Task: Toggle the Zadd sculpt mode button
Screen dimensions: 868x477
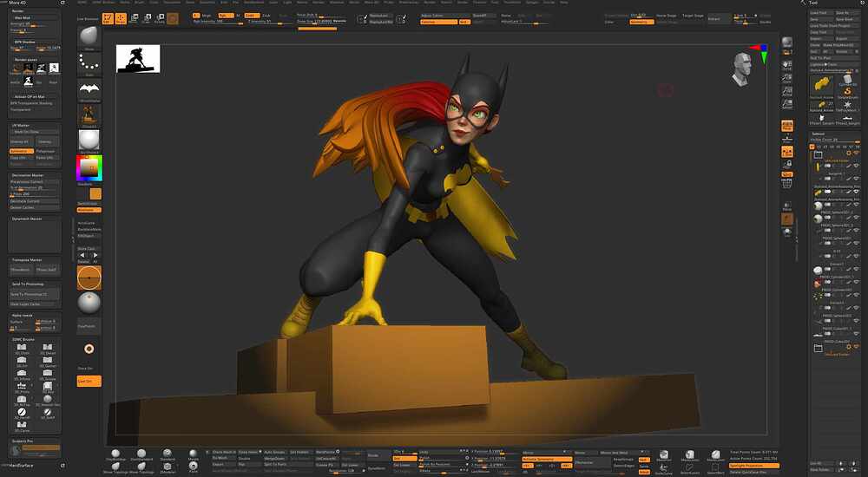Action: pyautogui.click(x=251, y=16)
